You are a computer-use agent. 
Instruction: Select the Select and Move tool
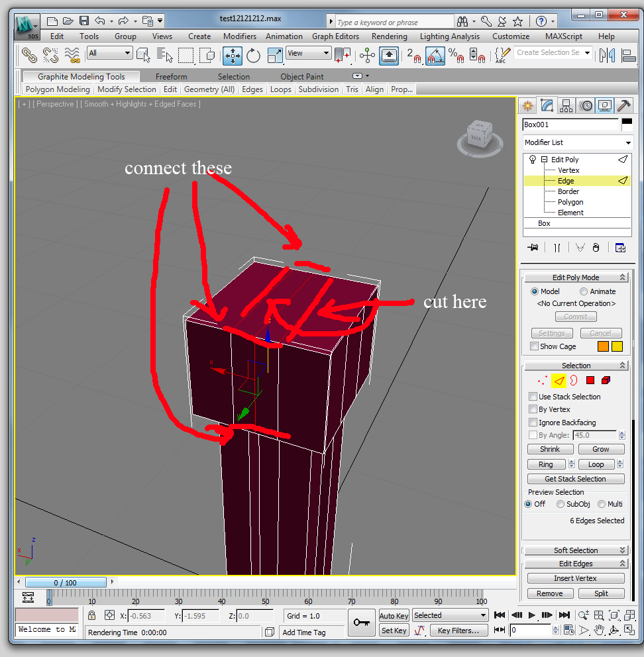tap(233, 56)
